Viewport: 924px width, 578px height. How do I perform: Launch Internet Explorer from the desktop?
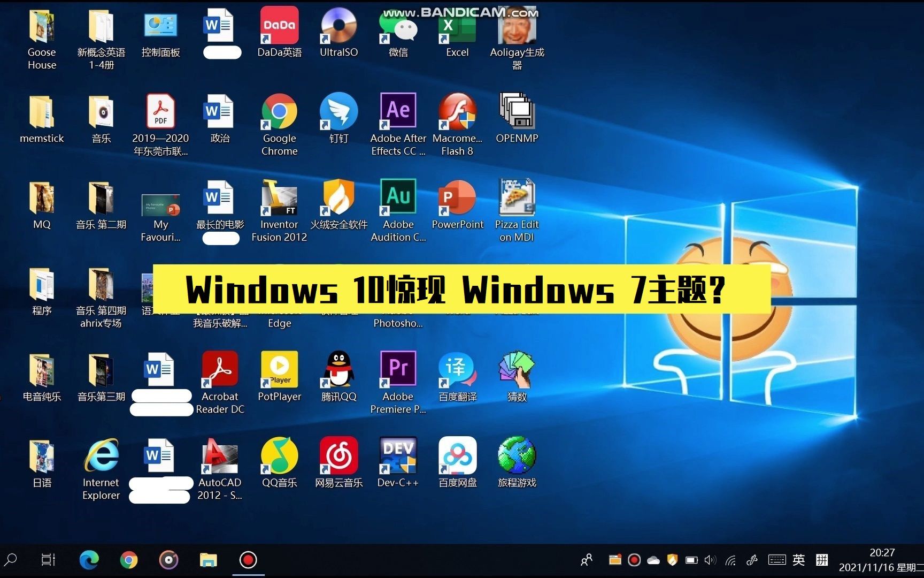[x=101, y=470]
